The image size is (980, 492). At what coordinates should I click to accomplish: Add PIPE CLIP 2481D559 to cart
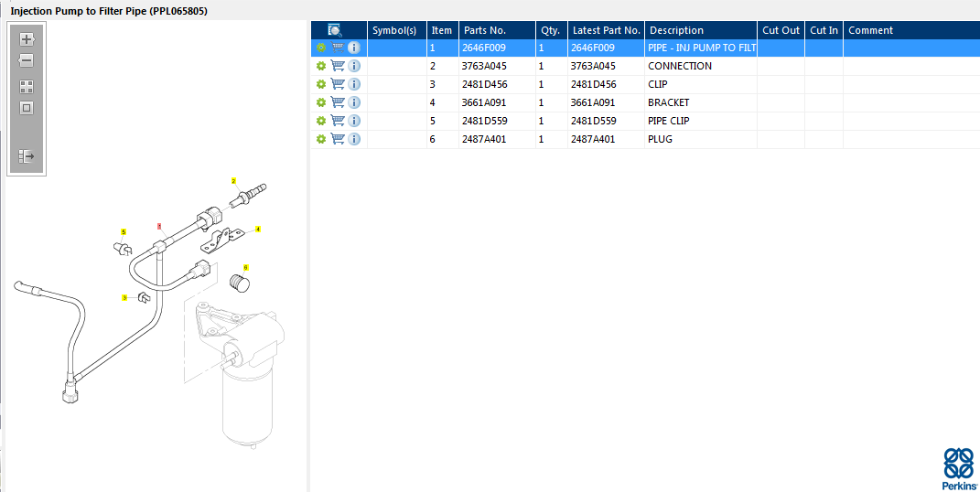pos(338,121)
